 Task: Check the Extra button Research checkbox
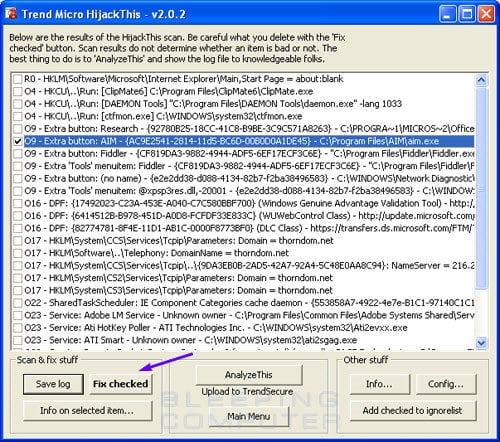click(x=18, y=129)
